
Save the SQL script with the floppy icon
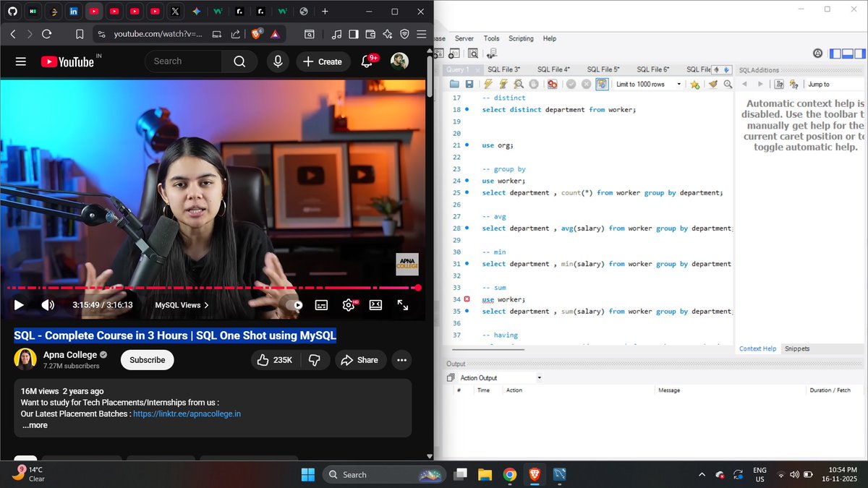tap(469, 85)
